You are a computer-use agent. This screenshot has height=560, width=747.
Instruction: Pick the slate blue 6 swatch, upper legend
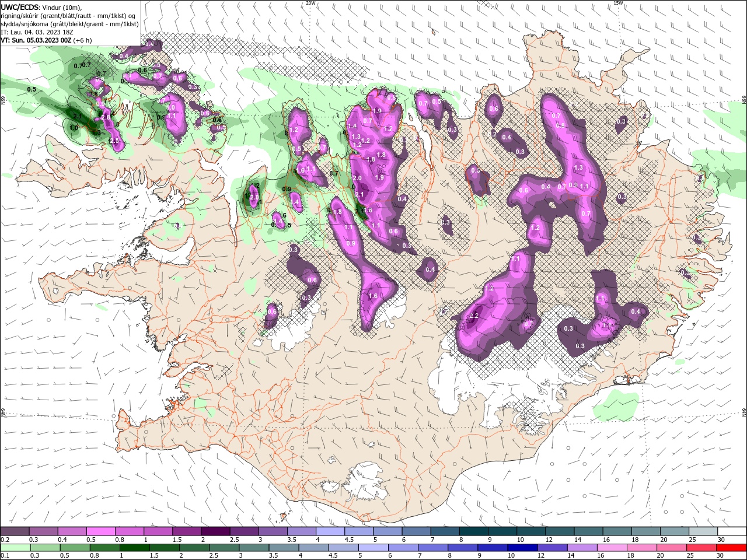click(x=417, y=531)
